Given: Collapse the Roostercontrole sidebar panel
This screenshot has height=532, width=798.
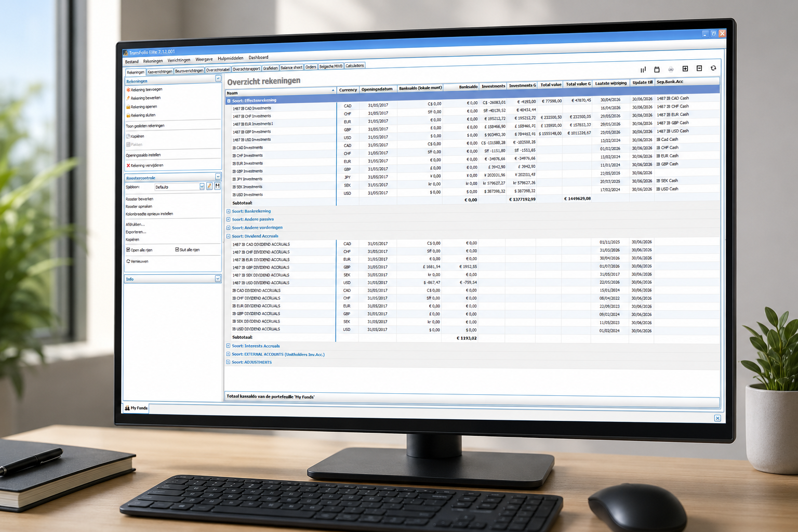Looking at the screenshot, I should pyautogui.click(x=218, y=177).
